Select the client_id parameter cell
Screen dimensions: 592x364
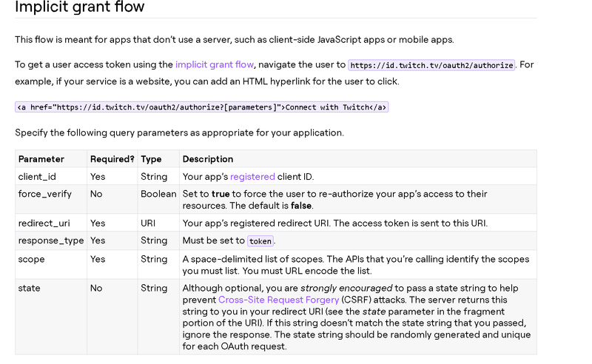point(37,177)
